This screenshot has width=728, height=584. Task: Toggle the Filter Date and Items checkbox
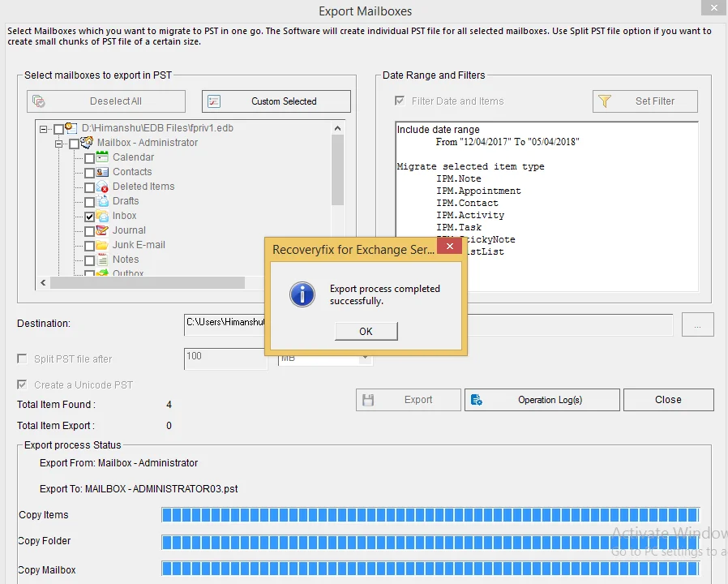click(x=400, y=101)
